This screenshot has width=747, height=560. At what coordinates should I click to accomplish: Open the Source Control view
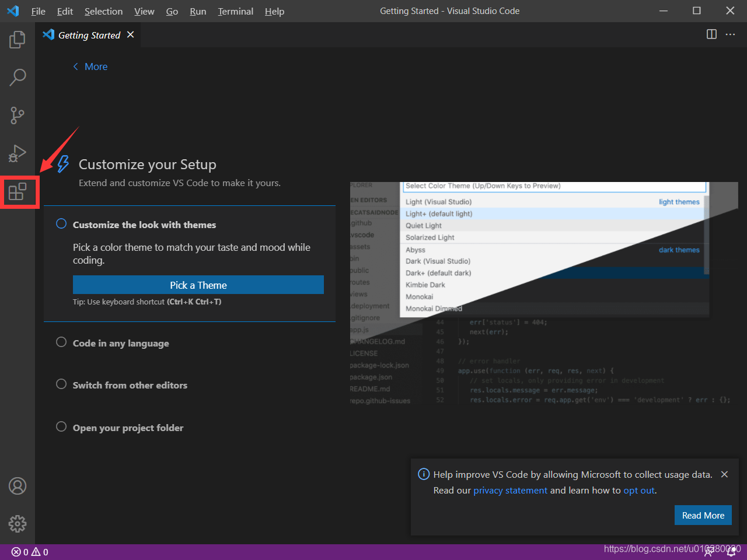tap(18, 115)
